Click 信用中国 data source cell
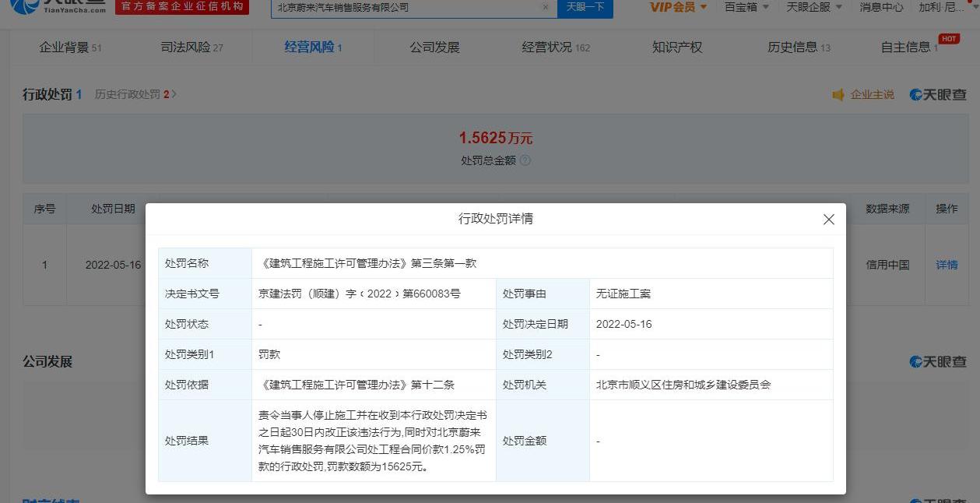This screenshot has width=980, height=503. point(887,265)
